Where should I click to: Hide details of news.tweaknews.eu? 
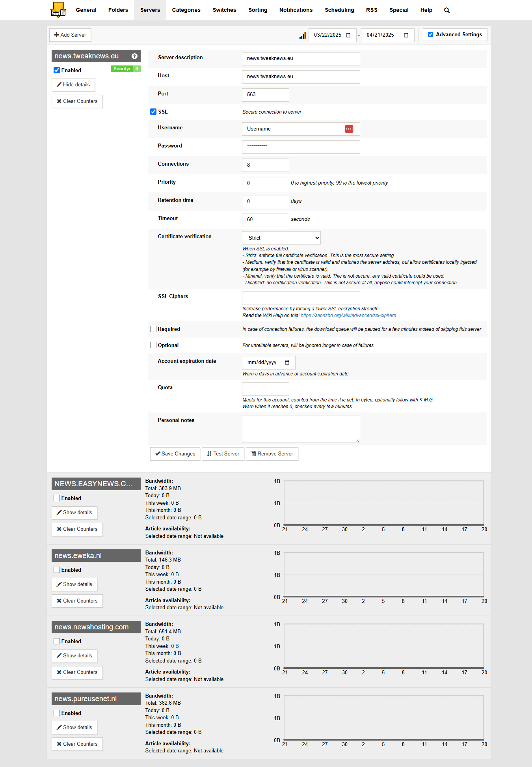pos(73,85)
